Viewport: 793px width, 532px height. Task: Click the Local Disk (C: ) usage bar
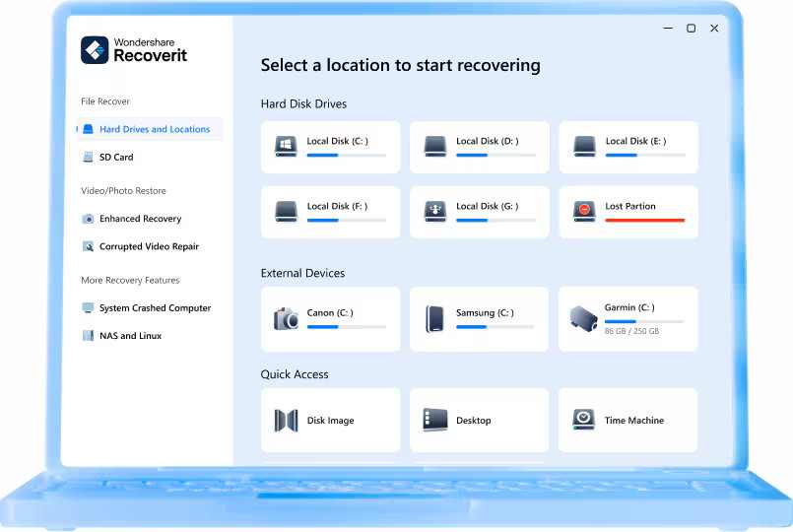tap(347, 156)
